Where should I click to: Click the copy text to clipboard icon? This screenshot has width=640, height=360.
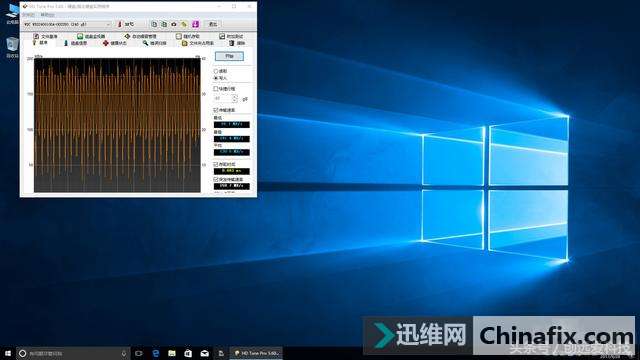pyautogui.click(x=154, y=24)
